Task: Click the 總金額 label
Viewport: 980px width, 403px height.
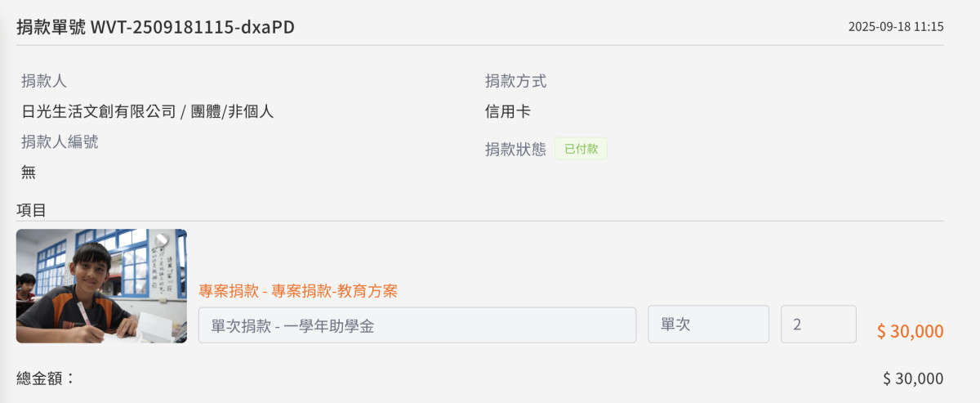Action: click(x=45, y=378)
